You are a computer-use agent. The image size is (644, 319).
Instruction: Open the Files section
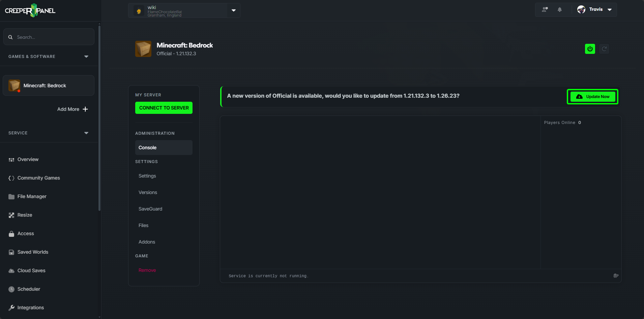pyautogui.click(x=143, y=225)
